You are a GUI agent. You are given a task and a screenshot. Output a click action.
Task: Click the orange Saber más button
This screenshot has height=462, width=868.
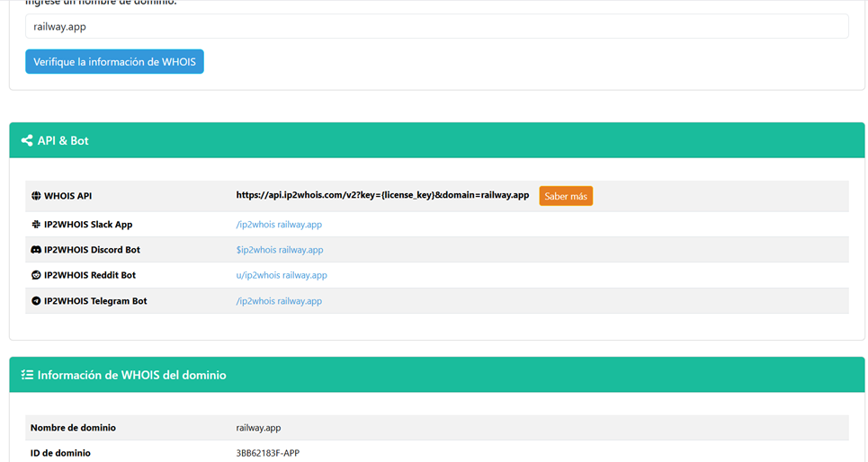pyautogui.click(x=566, y=196)
